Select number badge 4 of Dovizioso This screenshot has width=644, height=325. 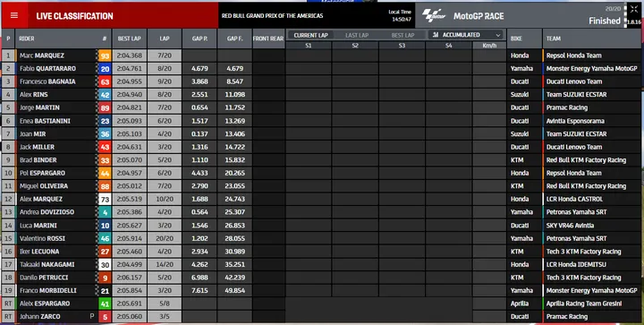[x=105, y=212]
